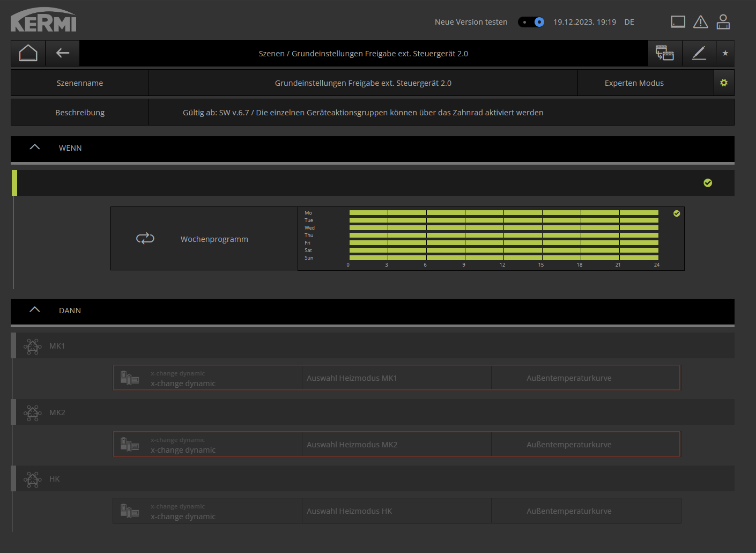The width and height of the screenshot is (756, 553).
Task: Open the user profile icon
Action: coord(723,22)
